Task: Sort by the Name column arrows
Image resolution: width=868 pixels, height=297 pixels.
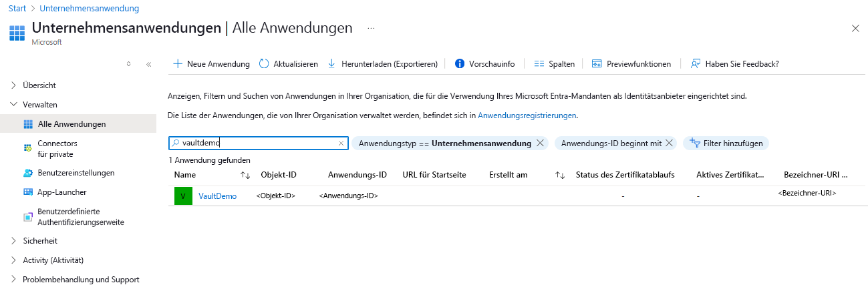Action: click(245, 175)
